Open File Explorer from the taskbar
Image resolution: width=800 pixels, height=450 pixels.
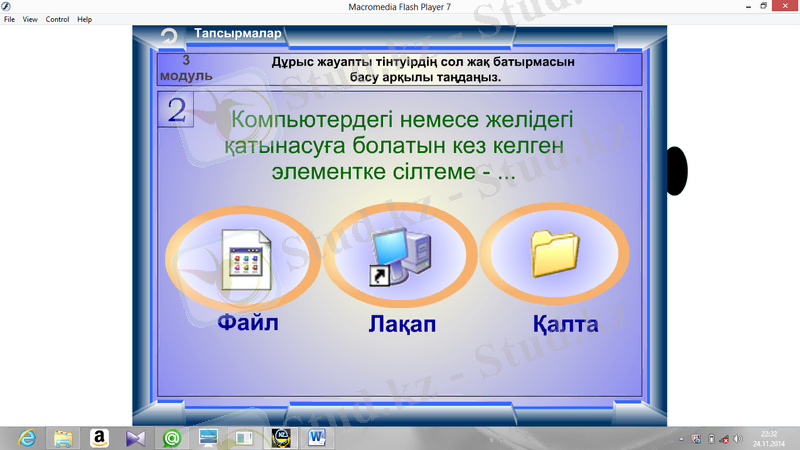(63, 437)
